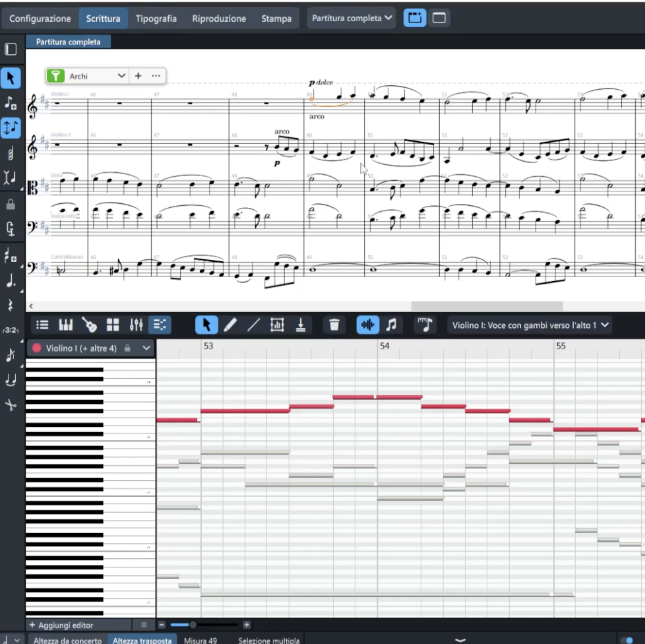Click the green filter icon beside Archi

pyautogui.click(x=55, y=76)
